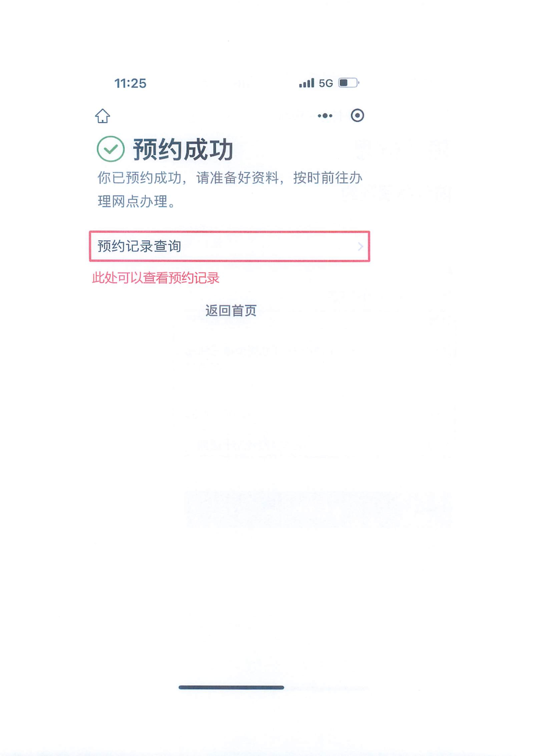Open the three-dot more menu

325,116
